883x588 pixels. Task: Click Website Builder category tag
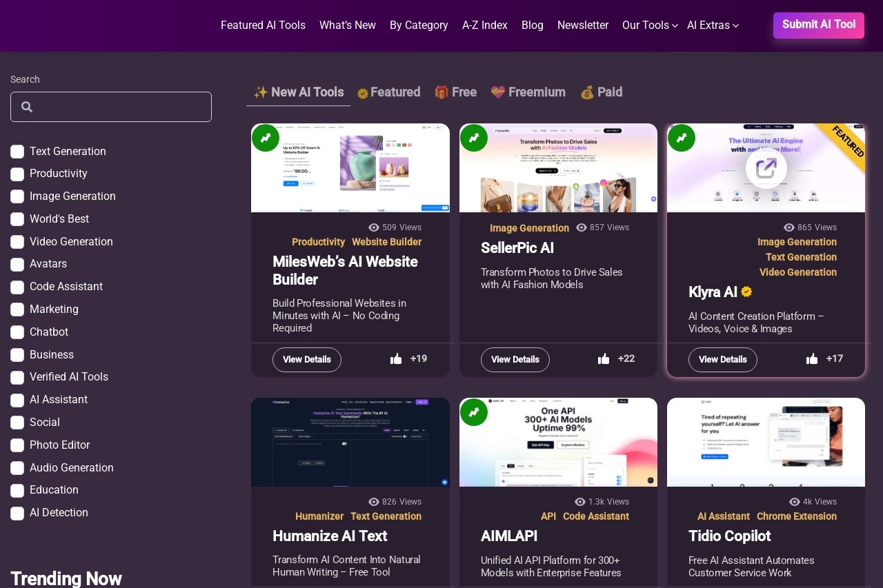[386, 242]
